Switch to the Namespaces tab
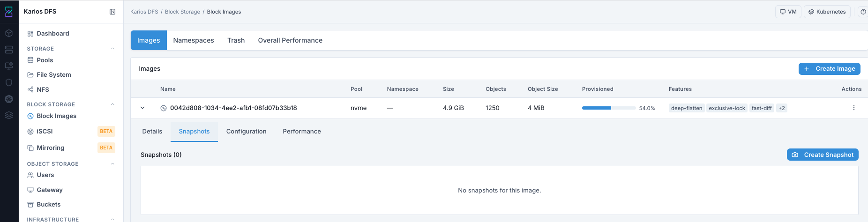868x222 pixels. point(194,40)
